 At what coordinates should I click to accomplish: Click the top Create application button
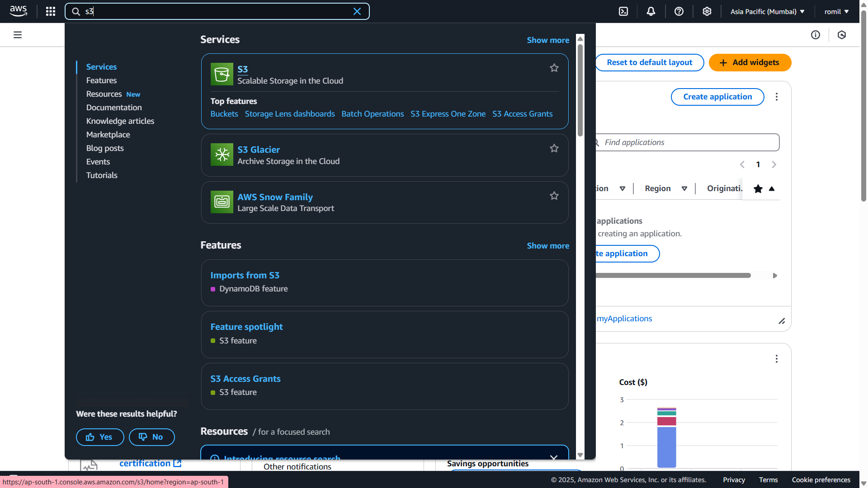coord(717,97)
